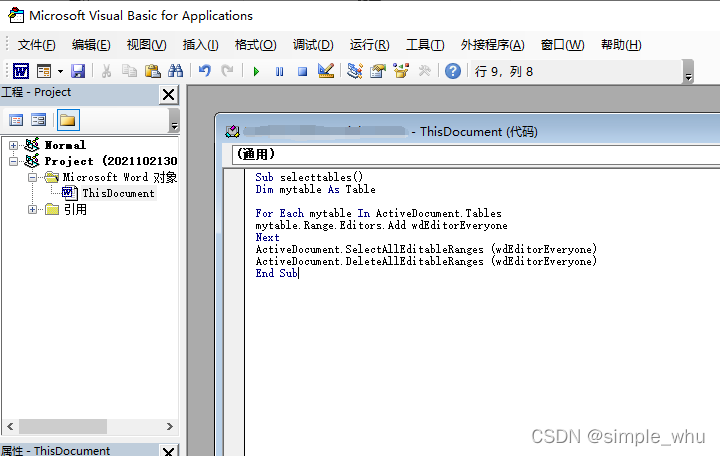Viewport: 720px width, 456px height.
Task: Select the 引用 folder in the tree
Action: (x=75, y=209)
